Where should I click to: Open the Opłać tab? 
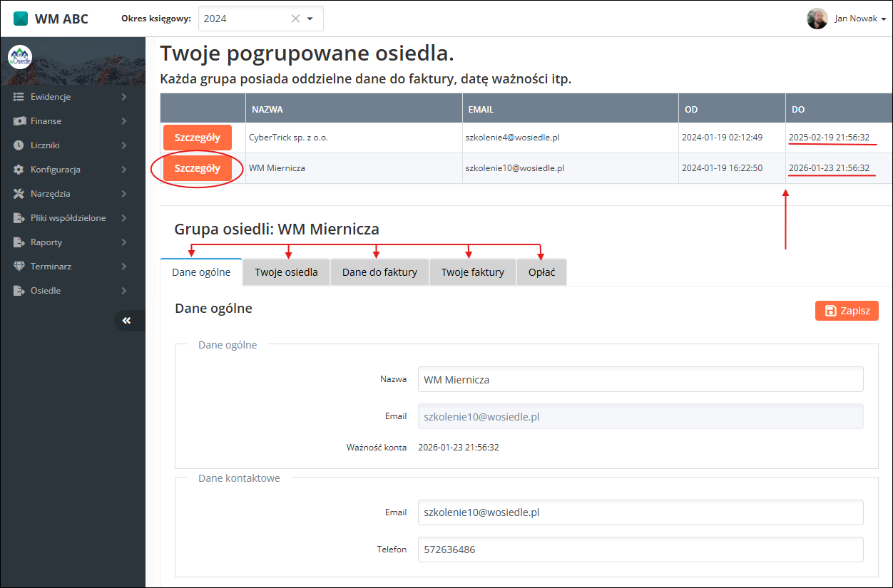[x=541, y=272]
